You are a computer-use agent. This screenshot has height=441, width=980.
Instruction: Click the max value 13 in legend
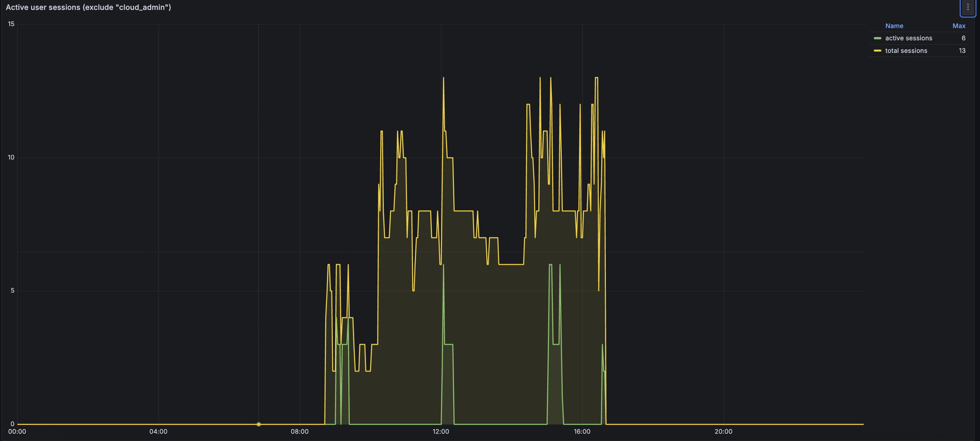pyautogui.click(x=962, y=51)
